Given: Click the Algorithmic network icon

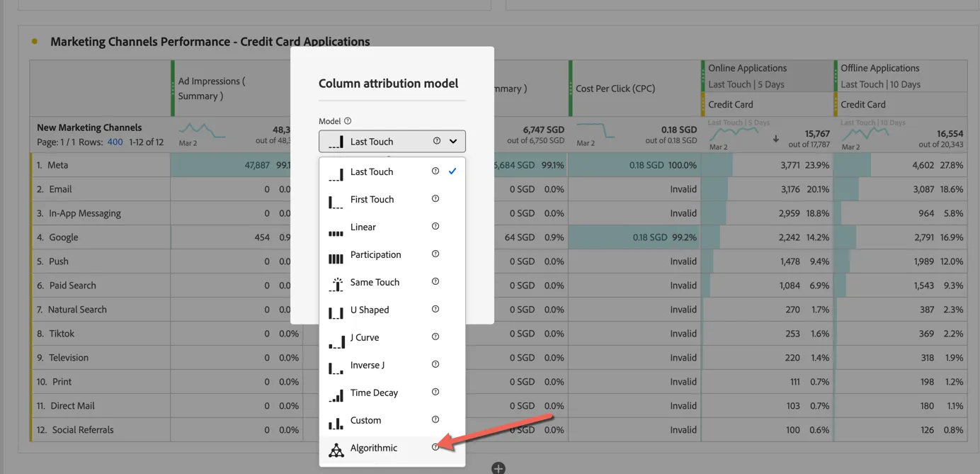Looking at the screenshot, I should pos(336,449).
